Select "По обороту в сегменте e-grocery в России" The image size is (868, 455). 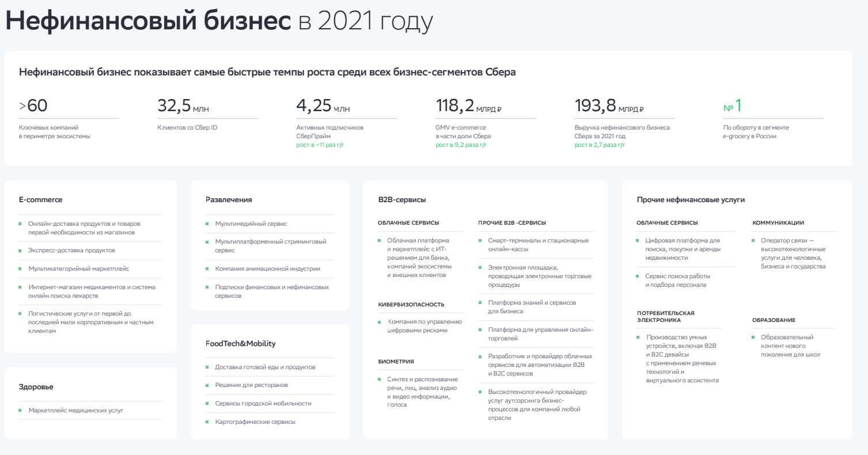click(x=756, y=132)
